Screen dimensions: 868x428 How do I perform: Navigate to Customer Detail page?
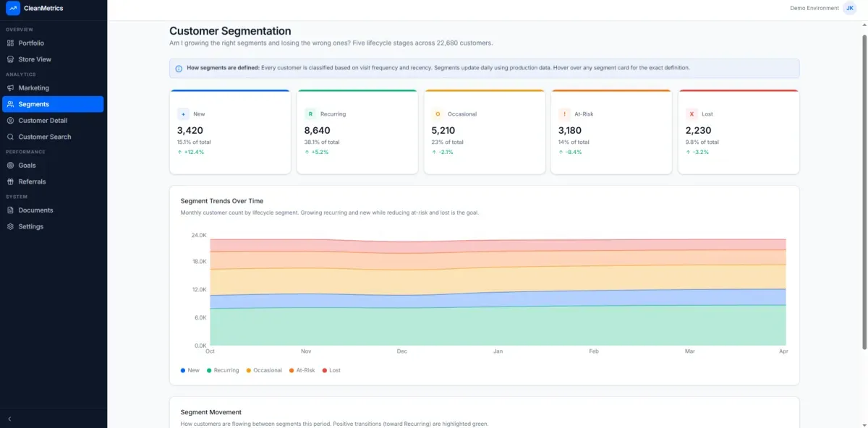pos(43,121)
